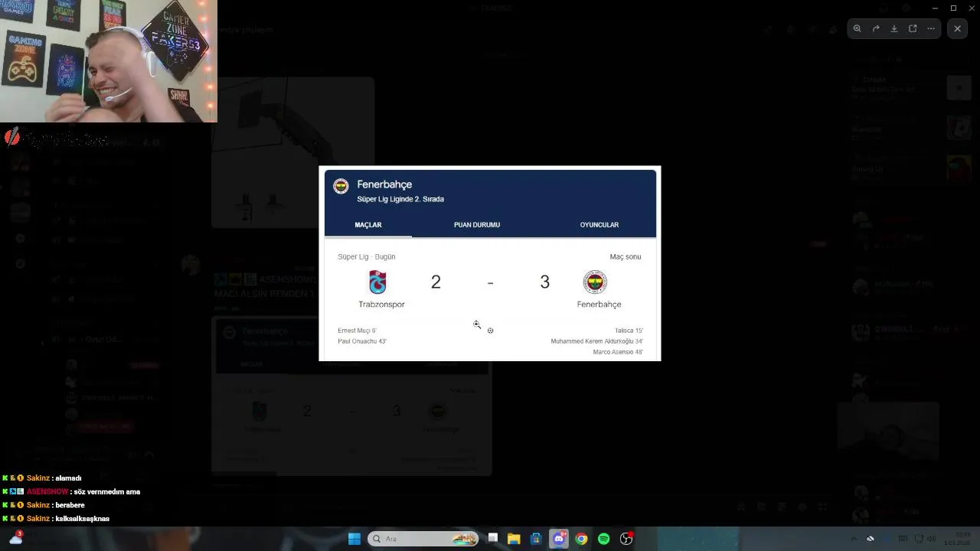Viewport: 980px width, 551px height.
Task: Click the 'Marco Asensio 48'' scorer text
Action: (x=618, y=352)
